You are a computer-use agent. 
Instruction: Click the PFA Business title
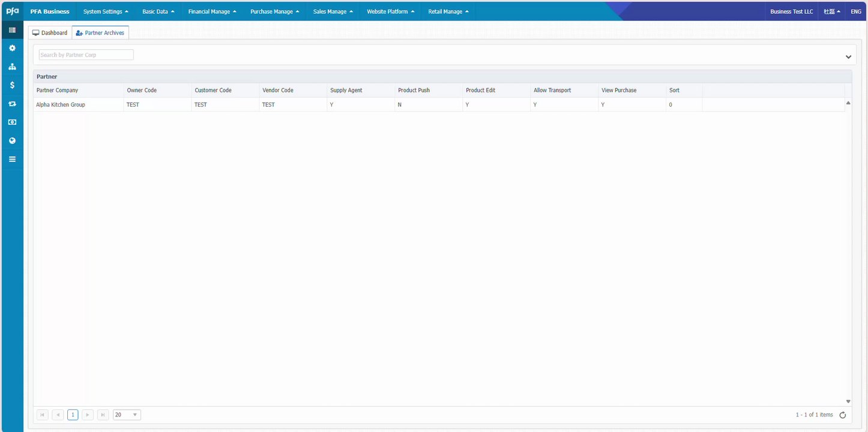pyautogui.click(x=50, y=11)
